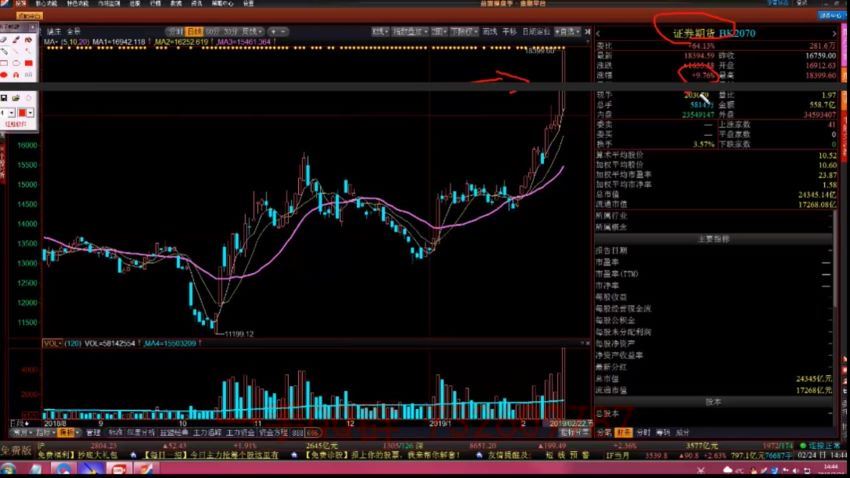Open the 除权 adjustment dropdown
Screen dimensions: 850x478
465,31
